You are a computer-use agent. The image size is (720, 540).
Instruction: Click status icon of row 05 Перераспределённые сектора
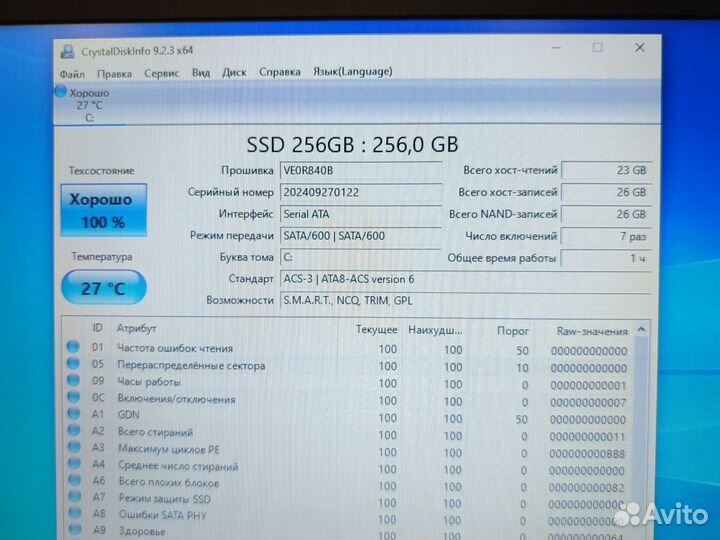pos(73,364)
